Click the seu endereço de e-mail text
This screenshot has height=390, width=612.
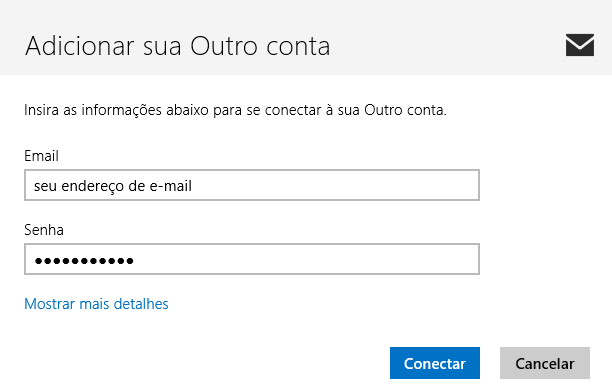coord(113,186)
